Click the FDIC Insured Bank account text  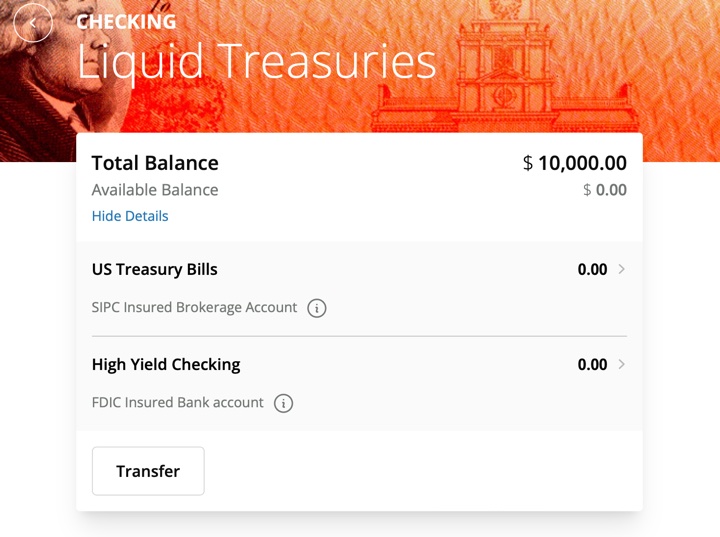tap(178, 403)
